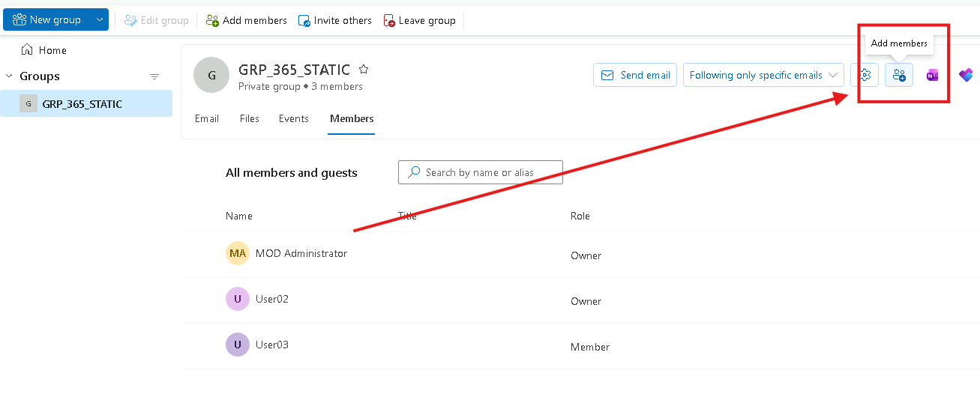Image resolution: width=980 pixels, height=400 pixels.
Task: Click the Groups filter icon
Action: [x=154, y=76]
